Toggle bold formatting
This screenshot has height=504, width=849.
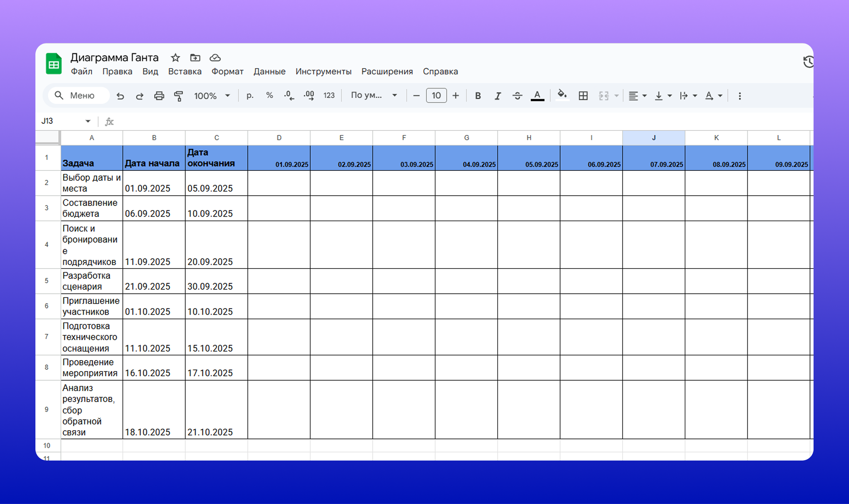478,96
